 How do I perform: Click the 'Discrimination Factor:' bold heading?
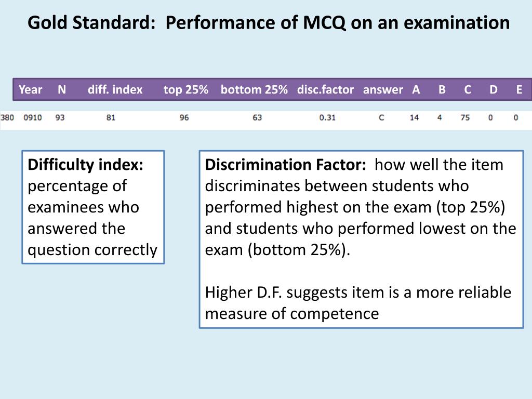(x=286, y=165)
